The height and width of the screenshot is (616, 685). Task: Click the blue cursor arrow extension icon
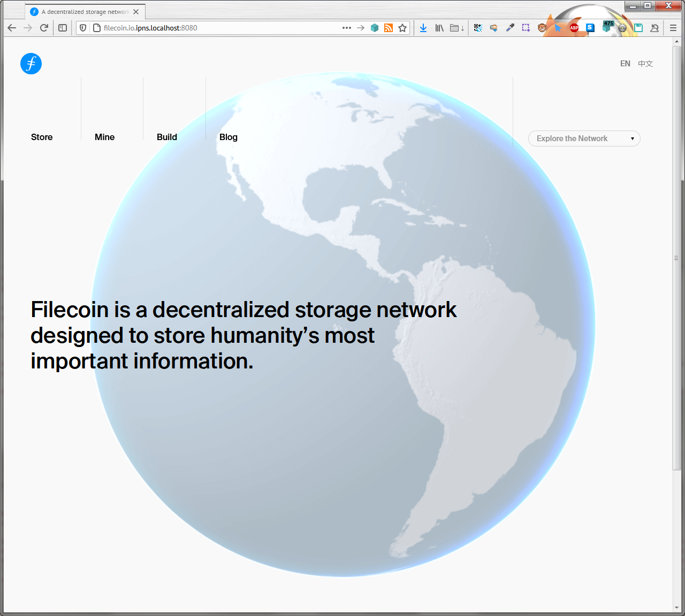tap(558, 28)
